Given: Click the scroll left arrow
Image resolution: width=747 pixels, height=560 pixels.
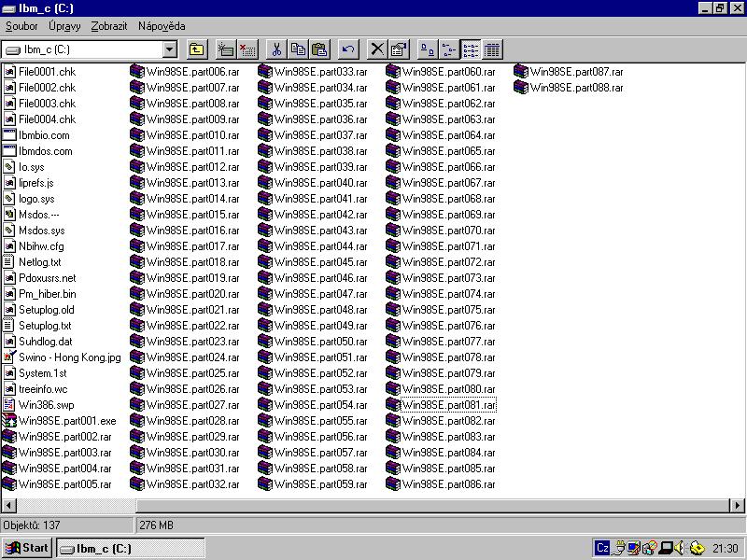Looking at the screenshot, I should coord(9,505).
